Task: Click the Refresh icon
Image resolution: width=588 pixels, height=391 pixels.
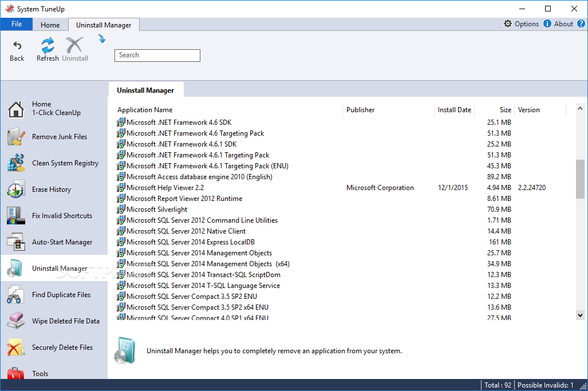Action: pos(48,45)
